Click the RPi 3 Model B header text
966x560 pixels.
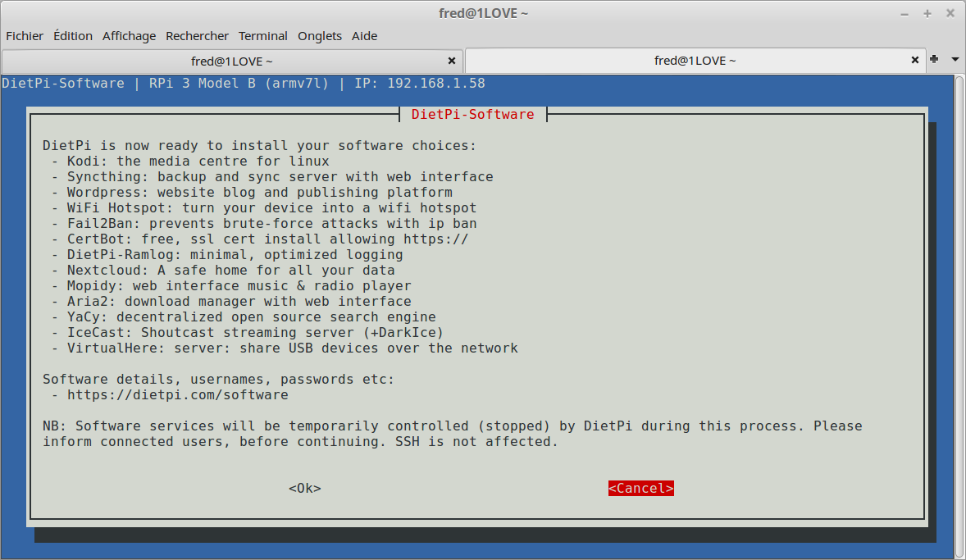(x=202, y=83)
